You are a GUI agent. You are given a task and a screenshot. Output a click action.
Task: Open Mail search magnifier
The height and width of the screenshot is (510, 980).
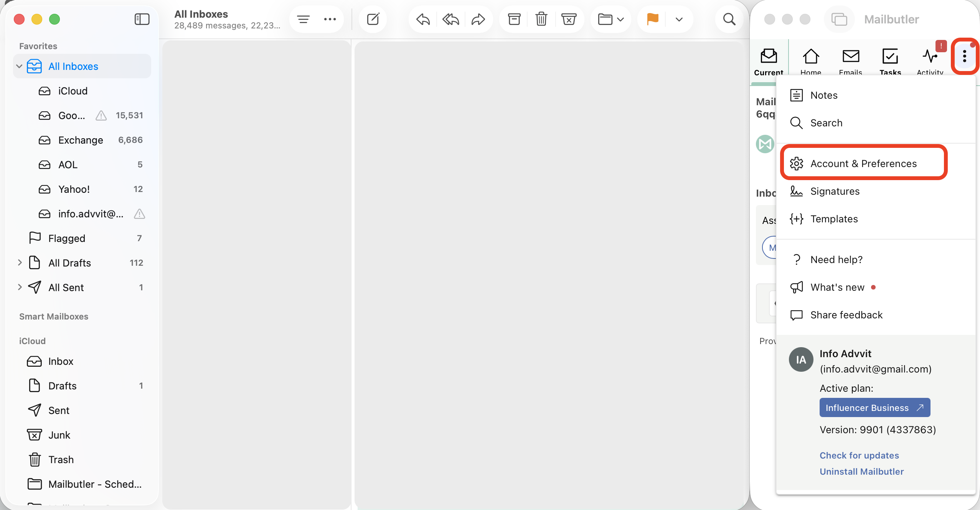click(x=729, y=19)
